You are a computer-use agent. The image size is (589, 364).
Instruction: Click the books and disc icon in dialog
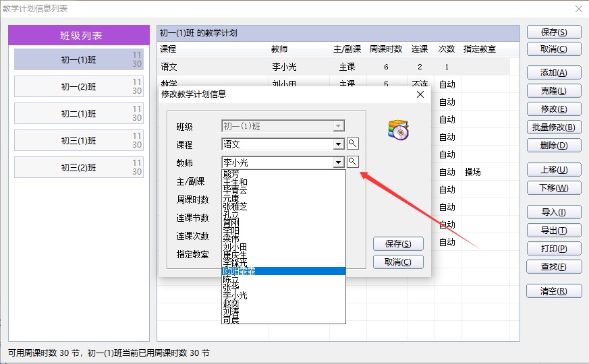398,129
